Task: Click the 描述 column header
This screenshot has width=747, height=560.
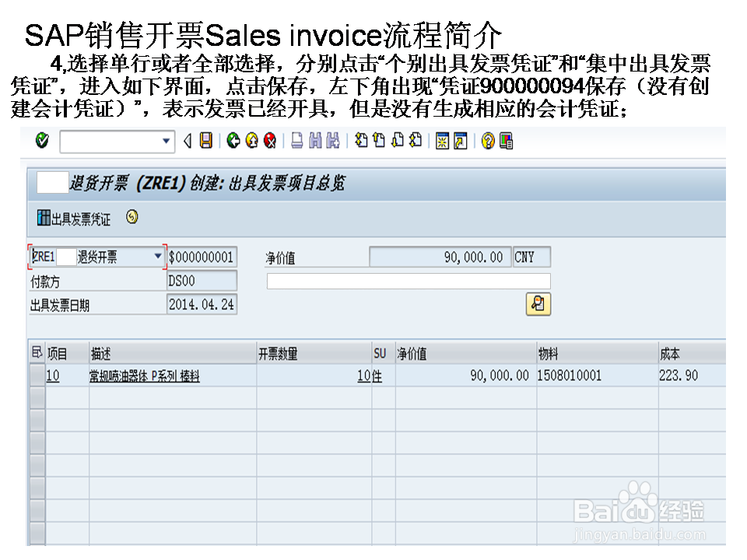Action: tap(173, 354)
